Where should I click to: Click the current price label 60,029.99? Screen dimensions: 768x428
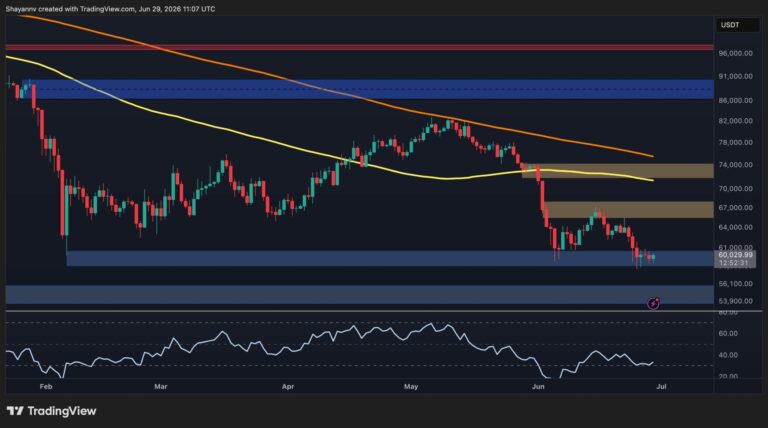click(x=735, y=255)
